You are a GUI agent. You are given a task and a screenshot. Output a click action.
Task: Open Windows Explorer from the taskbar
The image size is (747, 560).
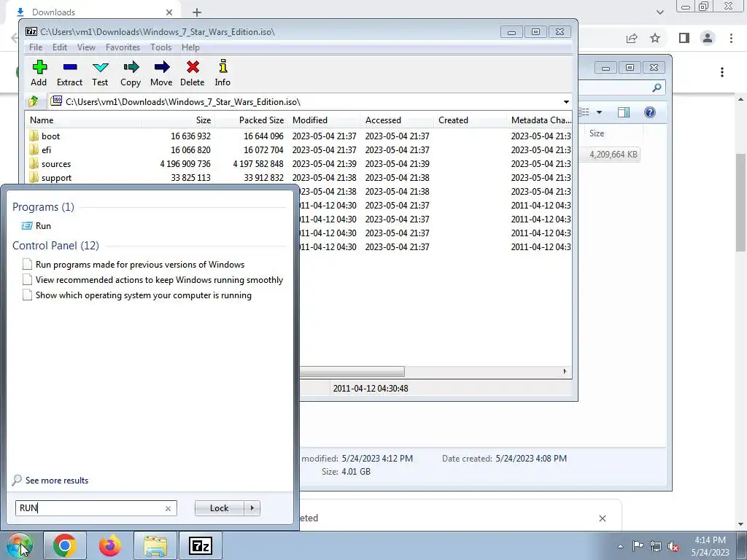click(x=155, y=545)
